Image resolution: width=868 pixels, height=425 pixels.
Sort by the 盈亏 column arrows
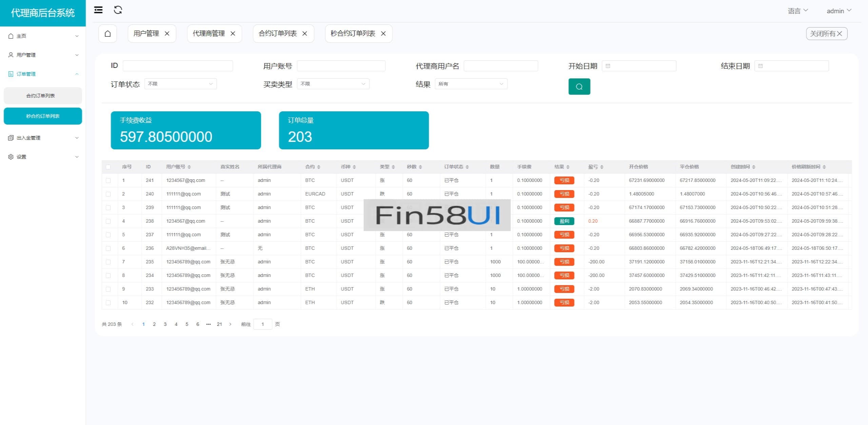[x=602, y=167]
